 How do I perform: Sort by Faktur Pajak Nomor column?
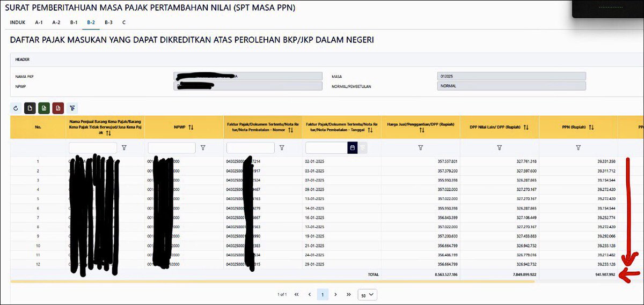[290, 130]
